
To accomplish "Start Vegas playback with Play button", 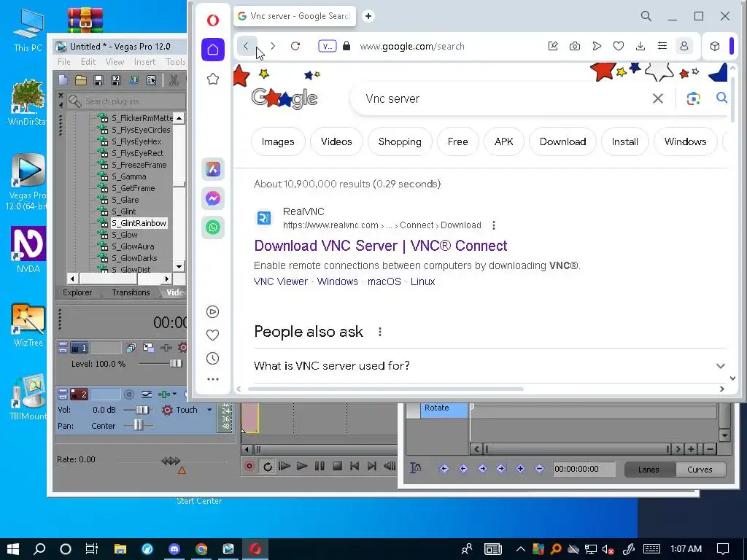I will [x=301, y=467].
